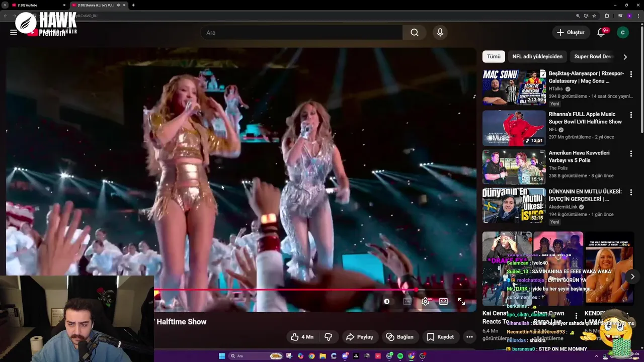
Task: Toggle subtitles in the video player
Action: [407, 301]
